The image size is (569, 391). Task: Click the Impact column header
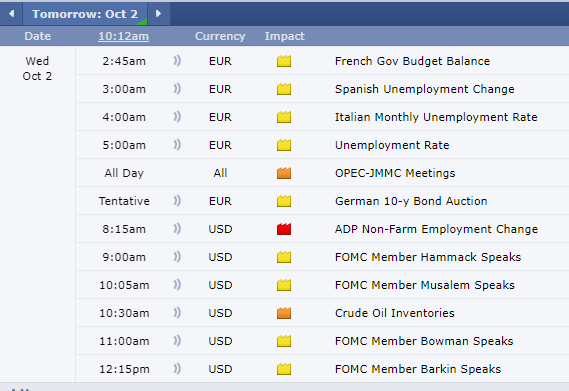(284, 36)
